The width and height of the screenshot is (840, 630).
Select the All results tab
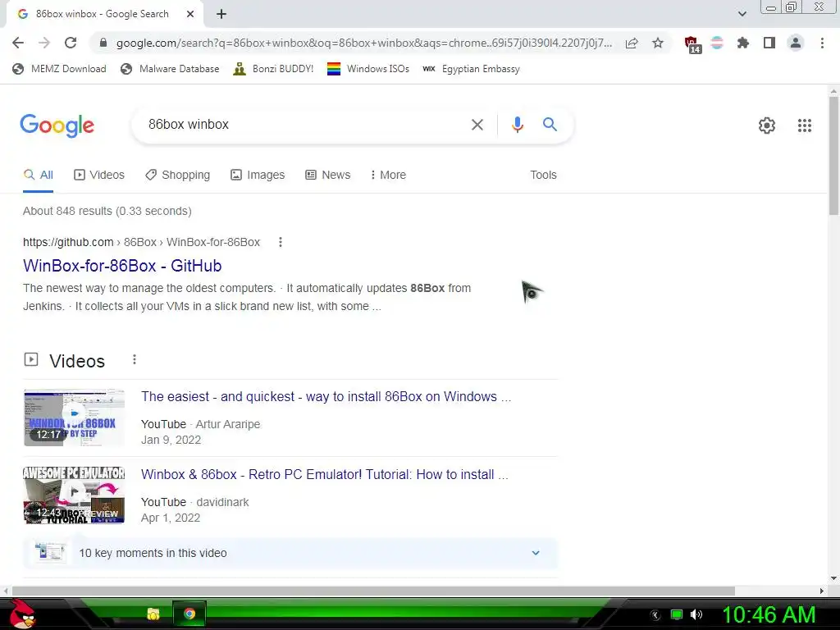coord(38,176)
